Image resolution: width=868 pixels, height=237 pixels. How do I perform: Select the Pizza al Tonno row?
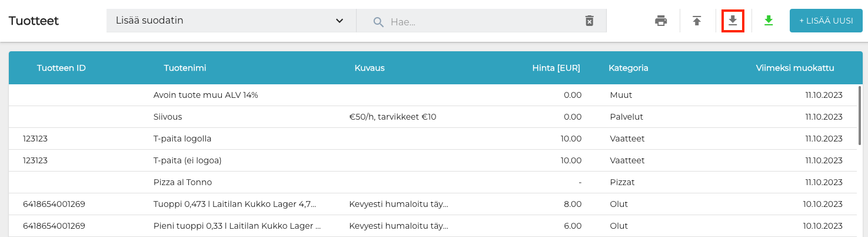(182, 182)
